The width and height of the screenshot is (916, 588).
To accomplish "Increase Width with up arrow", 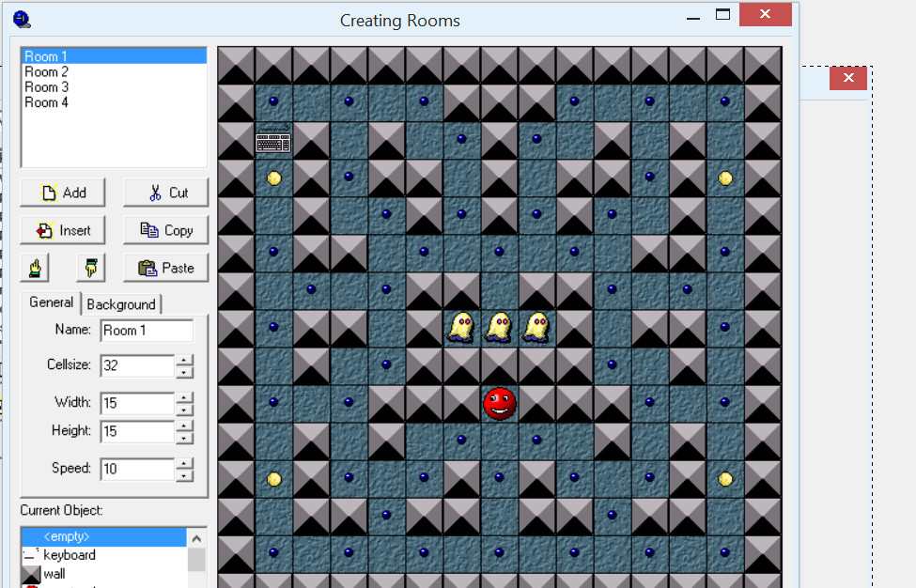I will tap(184, 397).
